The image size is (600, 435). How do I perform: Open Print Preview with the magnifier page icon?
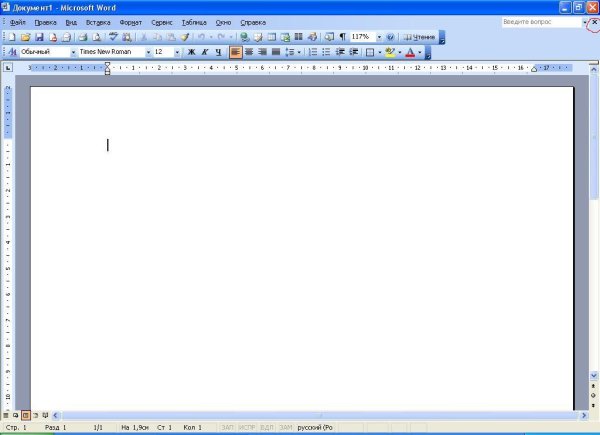96,37
